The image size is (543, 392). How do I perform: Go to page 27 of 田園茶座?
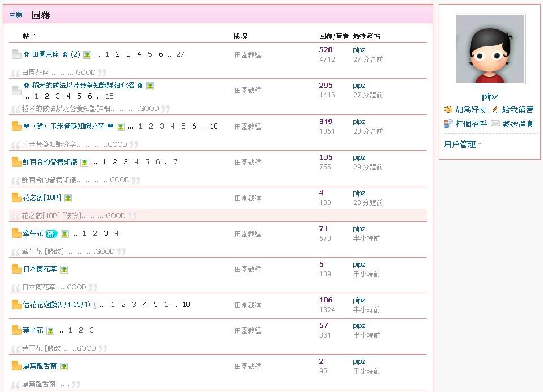[x=180, y=54]
